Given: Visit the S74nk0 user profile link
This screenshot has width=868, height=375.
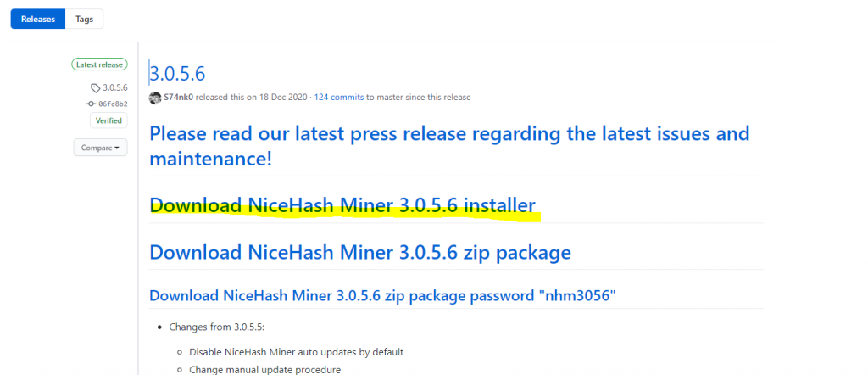Looking at the screenshot, I should click(178, 98).
